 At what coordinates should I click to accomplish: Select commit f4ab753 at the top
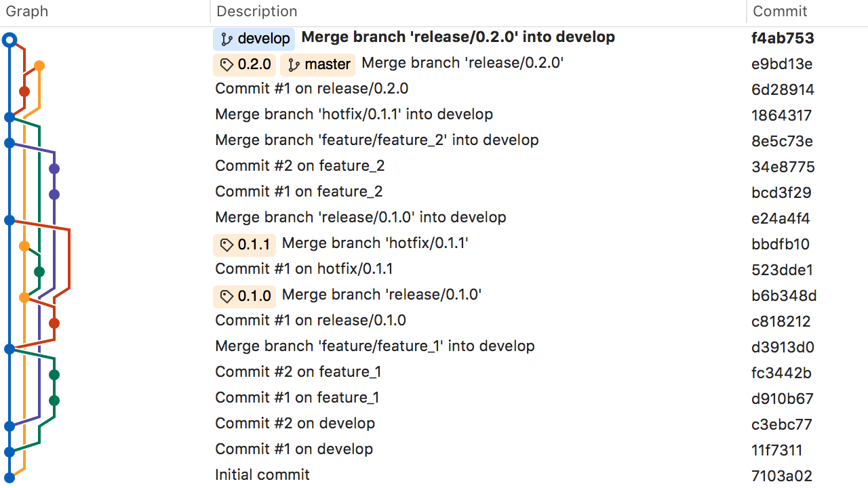pos(783,38)
